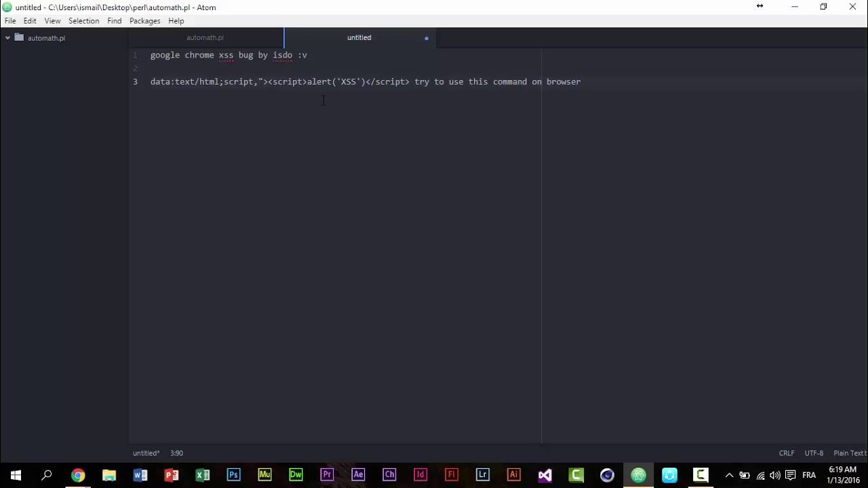Launch Adobe Character Animator from the taskbar
The height and width of the screenshot is (488, 868).
pyautogui.click(x=389, y=475)
